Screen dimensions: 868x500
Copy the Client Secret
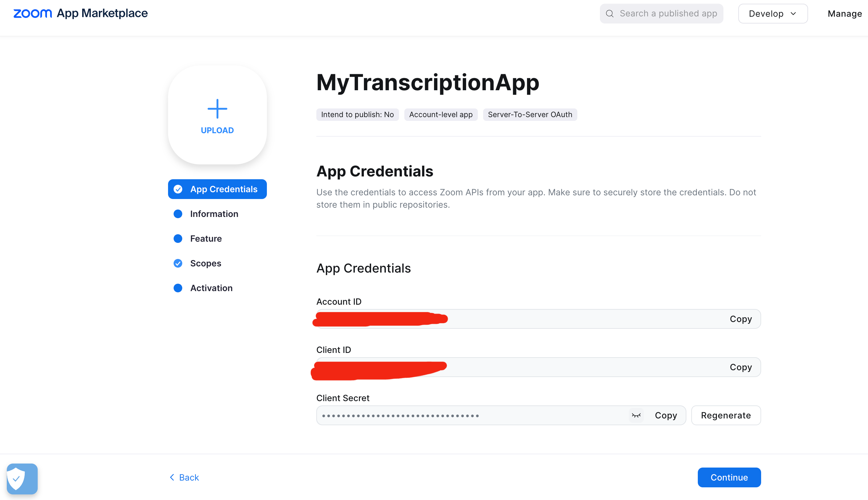click(666, 416)
